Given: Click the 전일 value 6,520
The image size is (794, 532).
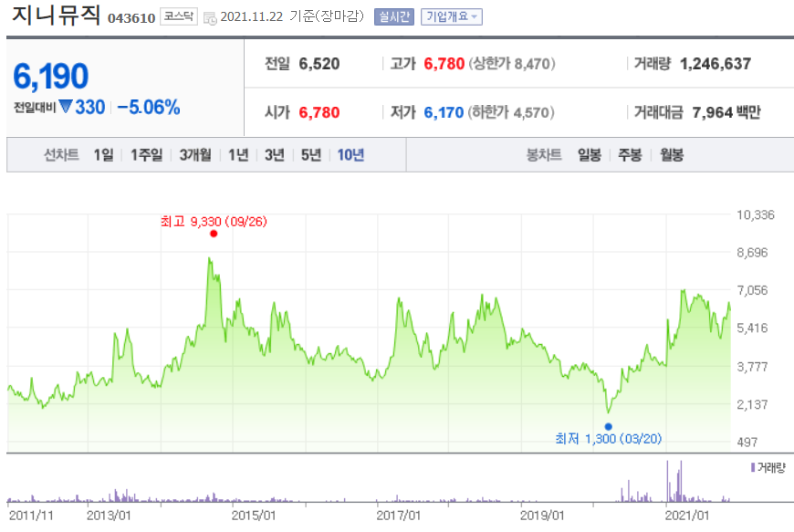Looking at the screenshot, I should coord(319,64).
